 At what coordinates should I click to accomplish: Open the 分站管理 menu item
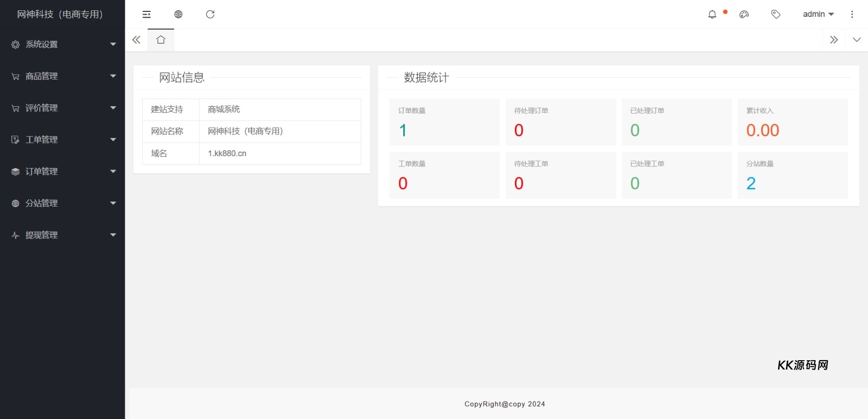(x=62, y=203)
